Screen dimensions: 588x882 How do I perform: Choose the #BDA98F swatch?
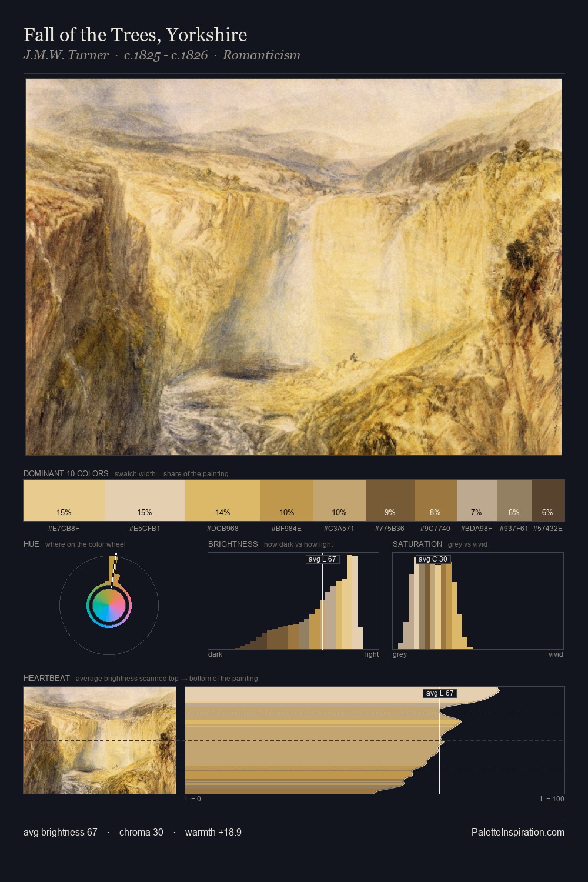[x=477, y=500]
